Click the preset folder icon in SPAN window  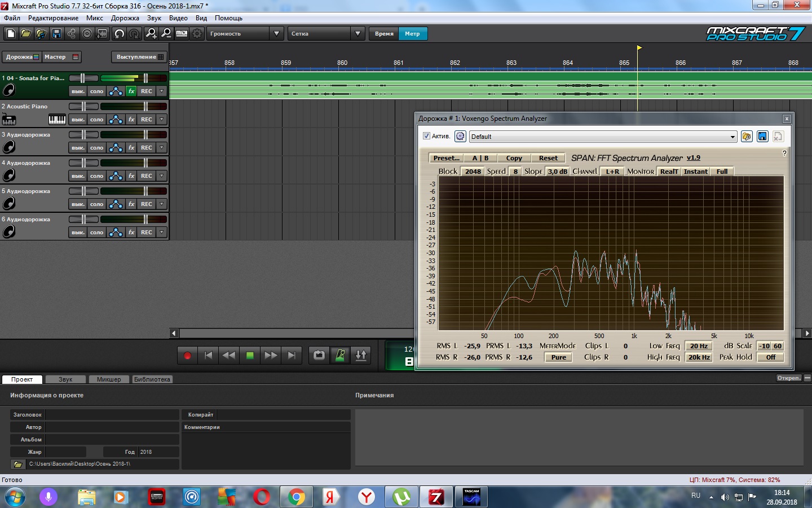pos(747,137)
